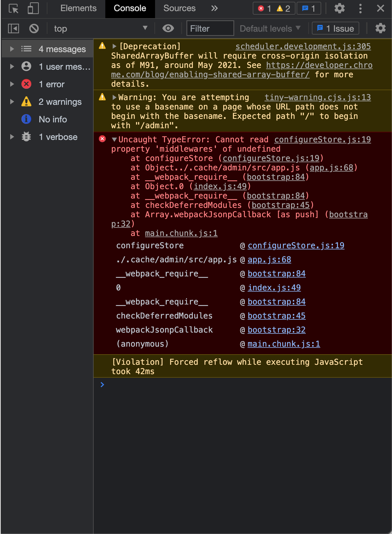392x534 pixels.
Task: Expand the 1 user messages group
Action: (12, 66)
